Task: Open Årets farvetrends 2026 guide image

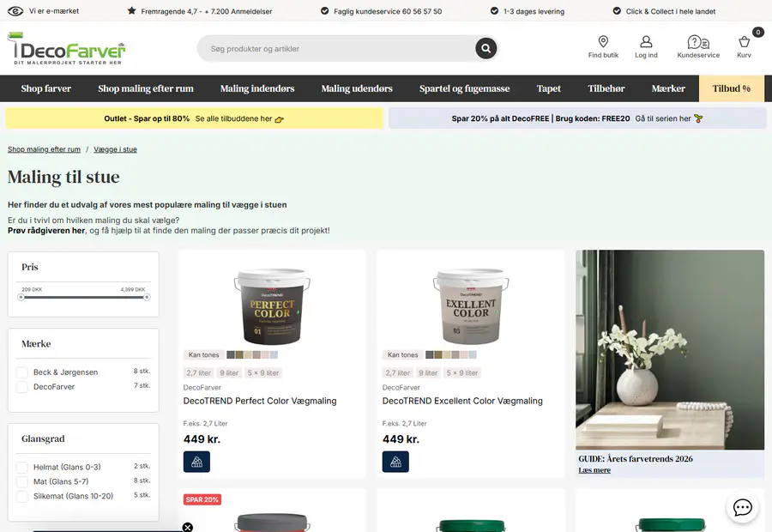Action: coord(670,350)
